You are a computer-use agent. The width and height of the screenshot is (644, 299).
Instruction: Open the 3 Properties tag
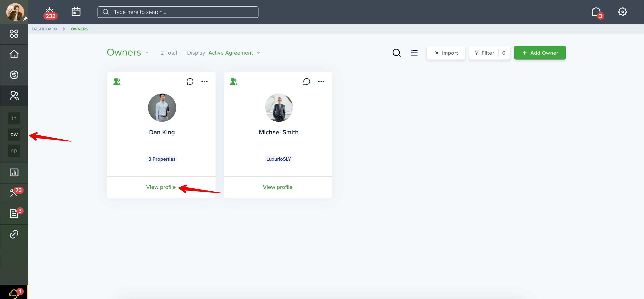click(x=162, y=159)
